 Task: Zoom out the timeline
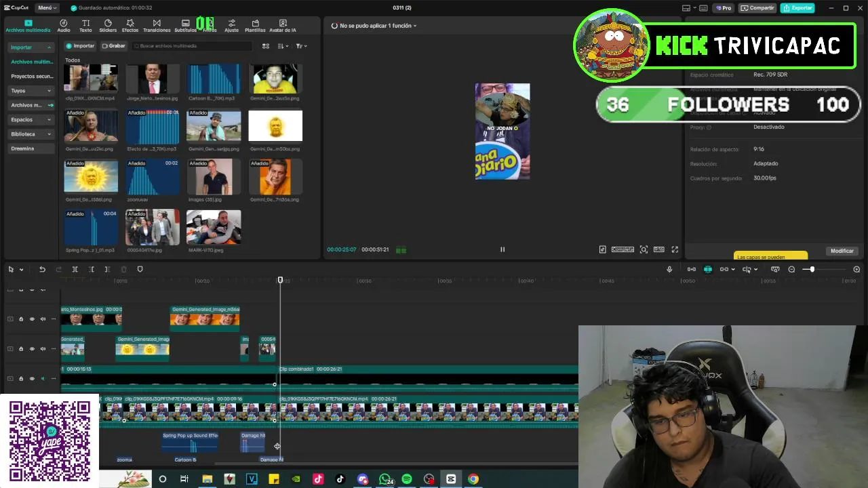click(791, 269)
